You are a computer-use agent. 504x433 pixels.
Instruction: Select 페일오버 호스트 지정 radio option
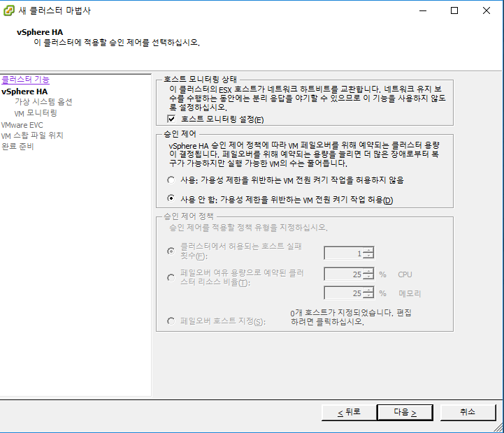coord(171,321)
